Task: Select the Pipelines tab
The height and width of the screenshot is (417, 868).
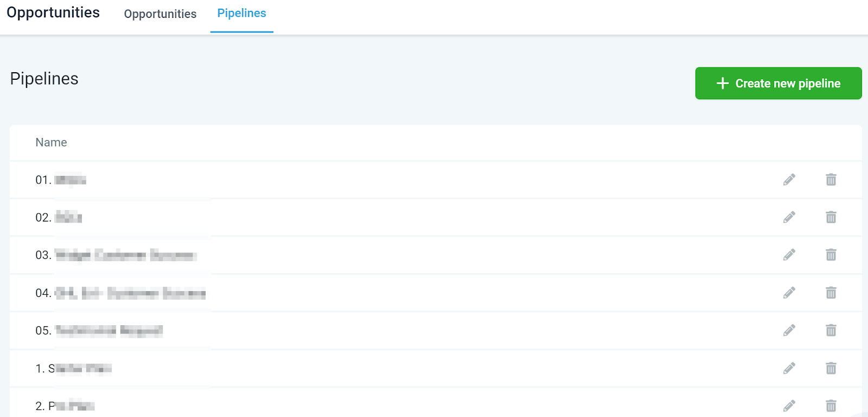Action: point(241,14)
